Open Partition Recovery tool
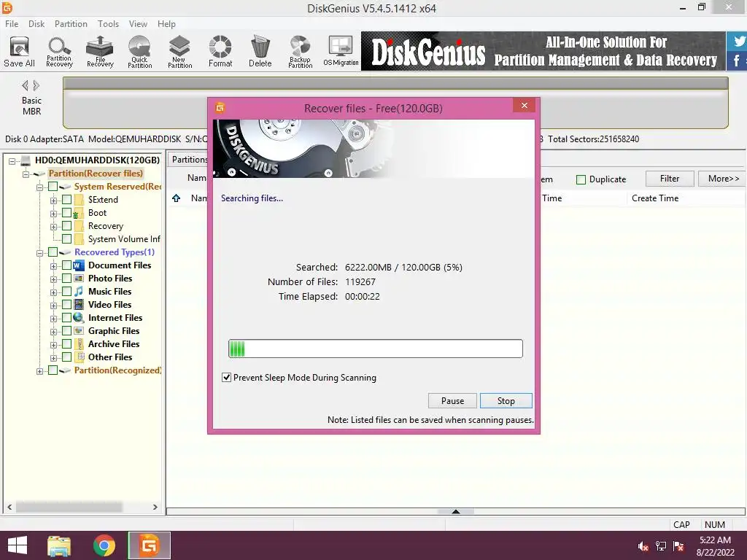The height and width of the screenshot is (560, 747). (59, 52)
